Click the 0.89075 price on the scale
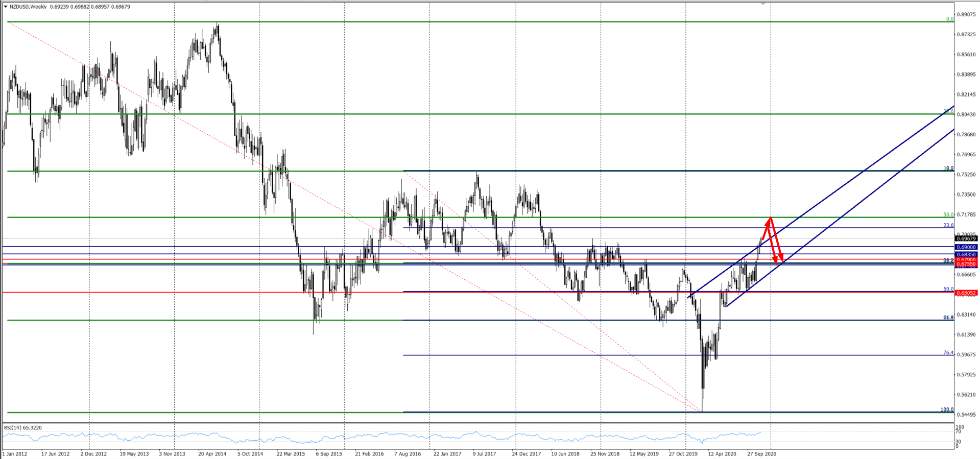Image resolution: width=980 pixels, height=459 pixels. tap(966, 15)
